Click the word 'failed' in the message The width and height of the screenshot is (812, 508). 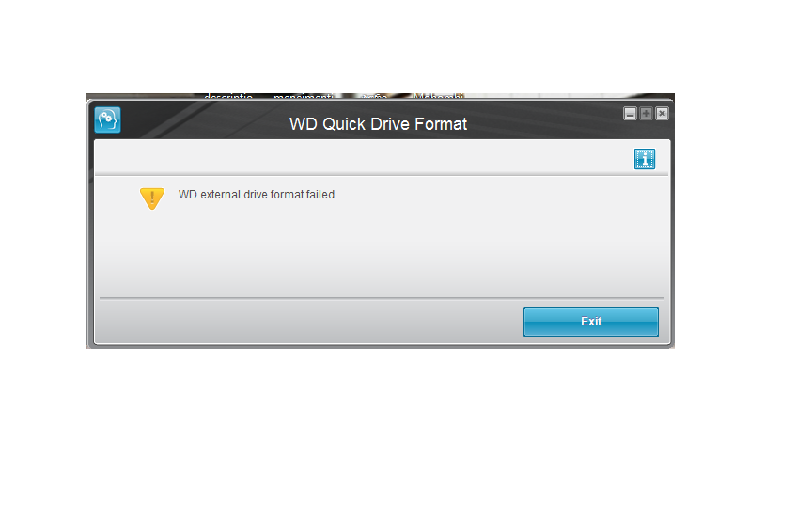320,195
